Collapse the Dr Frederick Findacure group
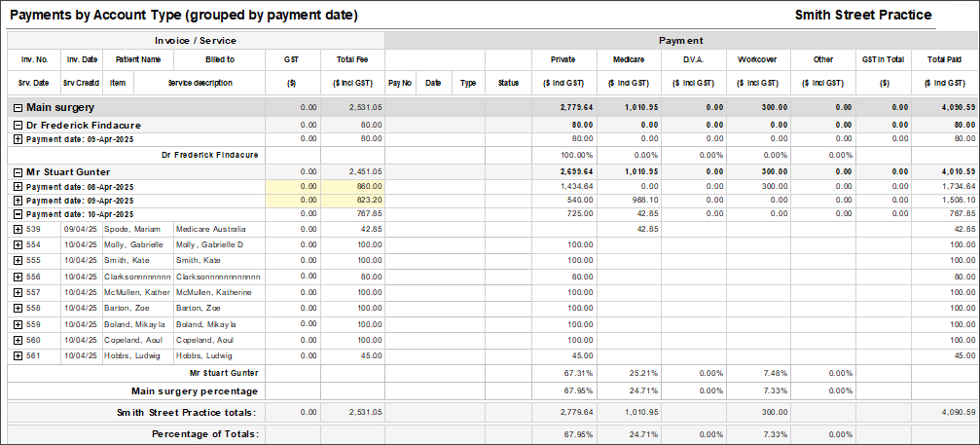The height and width of the screenshot is (445, 980). pos(18,125)
